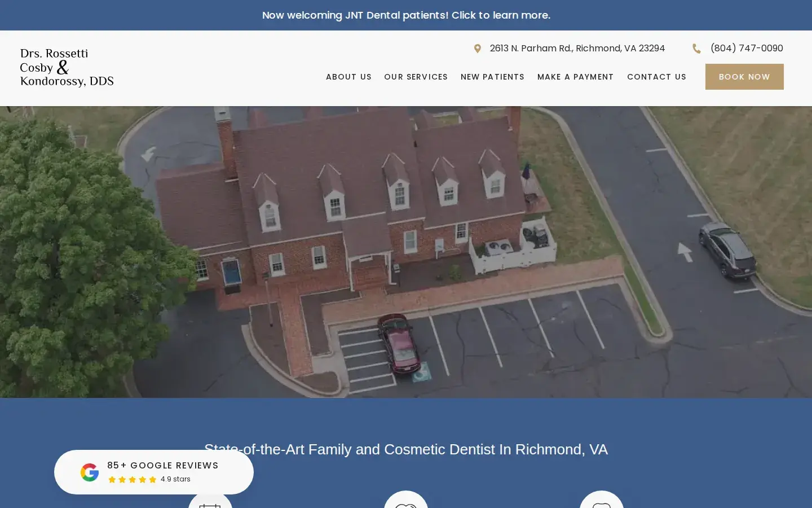Click the JNT Dental welcome announcement banner
The width and height of the screenshot is (812, 508).
406,15
